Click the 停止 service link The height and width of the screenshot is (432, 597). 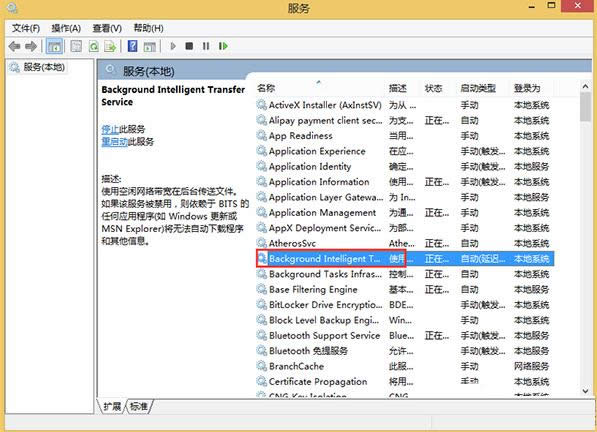click(x=110, y=129)
